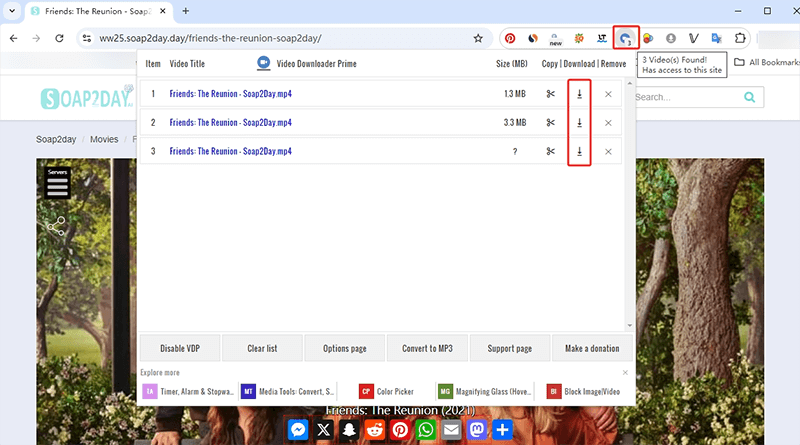This screenshot has width=800, height=445.
Task: Click the address bar URL
Action: [210, 38]
